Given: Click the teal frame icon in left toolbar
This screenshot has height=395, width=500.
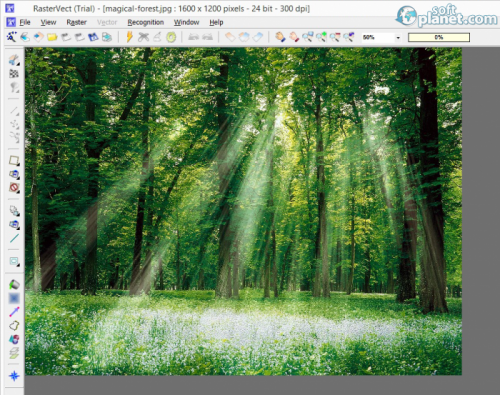Looking at the screenshot, I should coord(14,261).
